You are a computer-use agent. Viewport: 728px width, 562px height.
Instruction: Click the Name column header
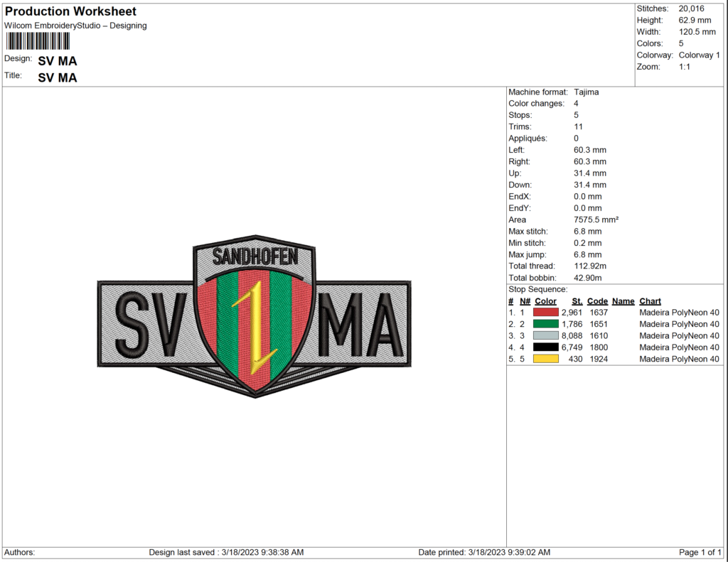623,301
